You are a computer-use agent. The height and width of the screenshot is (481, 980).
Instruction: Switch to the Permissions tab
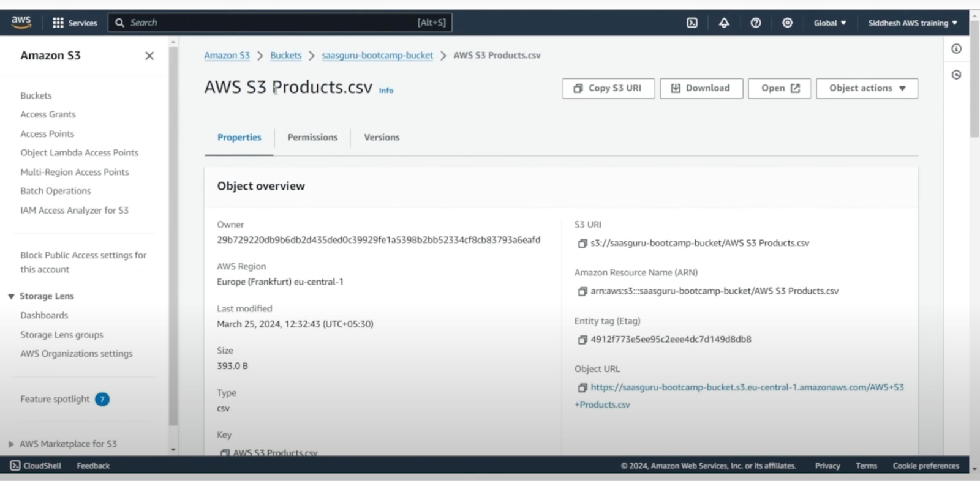pyautogui.click(x=312, y=138)
